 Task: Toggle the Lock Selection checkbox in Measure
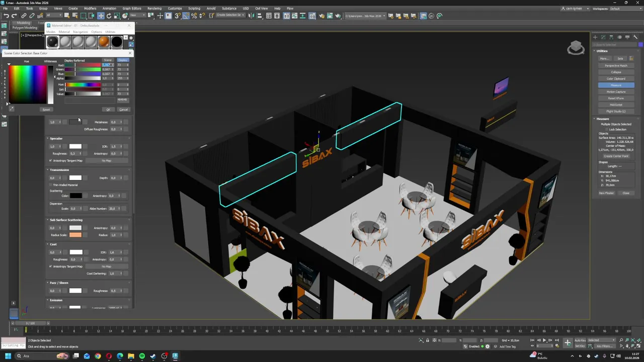click(607, 129)
